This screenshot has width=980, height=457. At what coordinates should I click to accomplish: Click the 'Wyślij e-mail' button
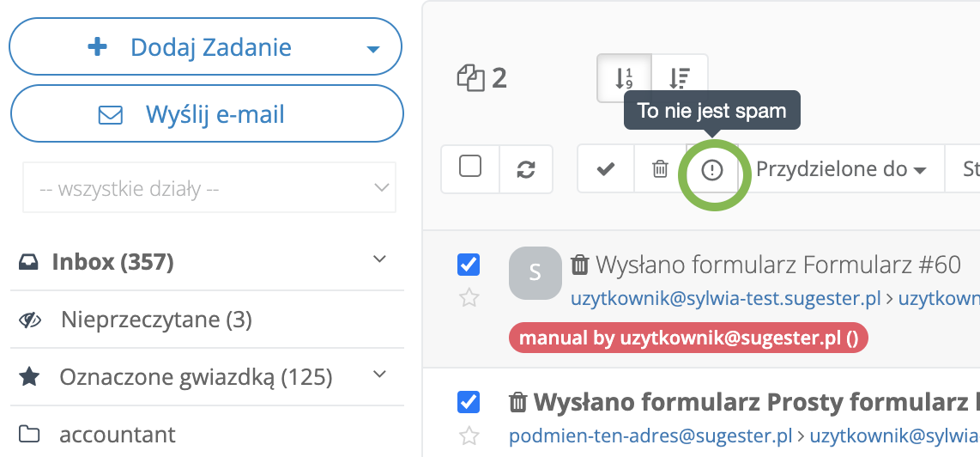tap(206, 114)
